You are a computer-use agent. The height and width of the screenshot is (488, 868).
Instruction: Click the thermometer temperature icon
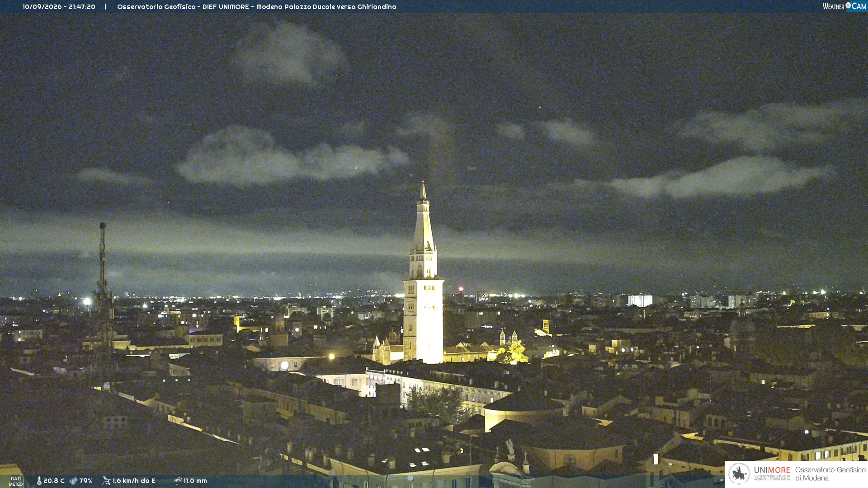[x=39, y=481]
